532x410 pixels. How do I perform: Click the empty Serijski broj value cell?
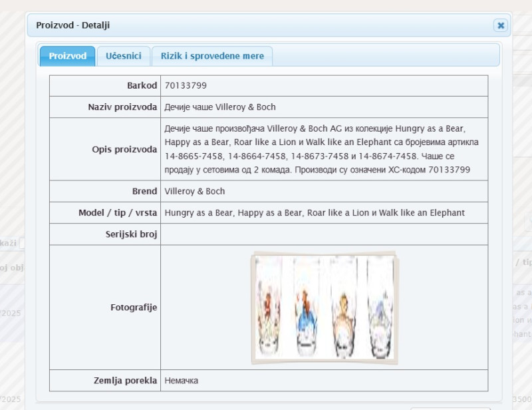tap(324, 234)
